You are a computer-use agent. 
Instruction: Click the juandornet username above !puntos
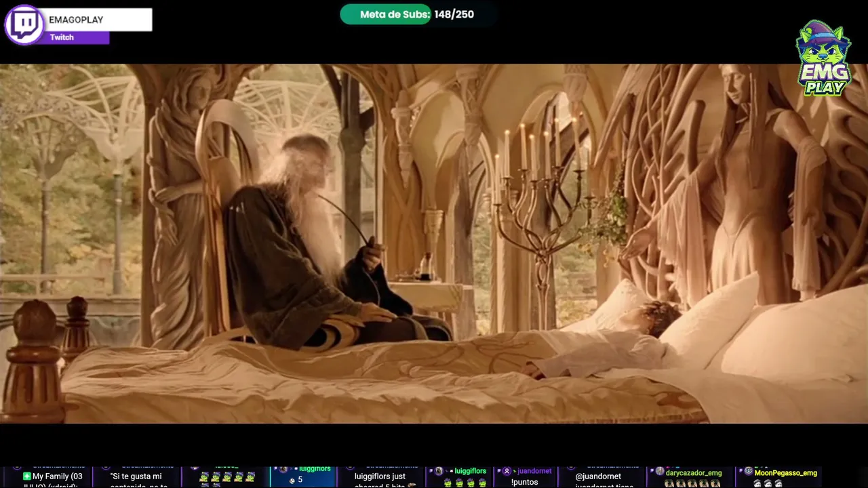[x=534, y=471]
